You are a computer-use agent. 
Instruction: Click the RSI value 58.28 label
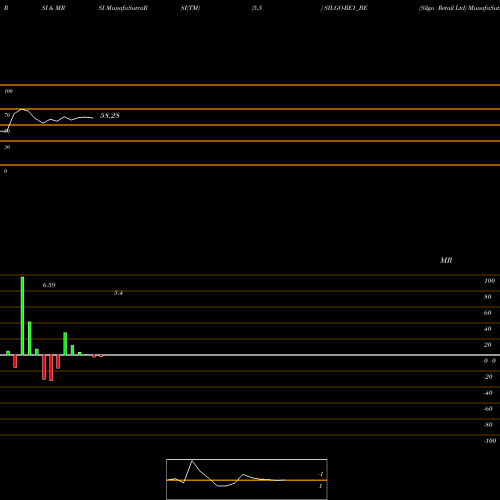pos(110,116)
